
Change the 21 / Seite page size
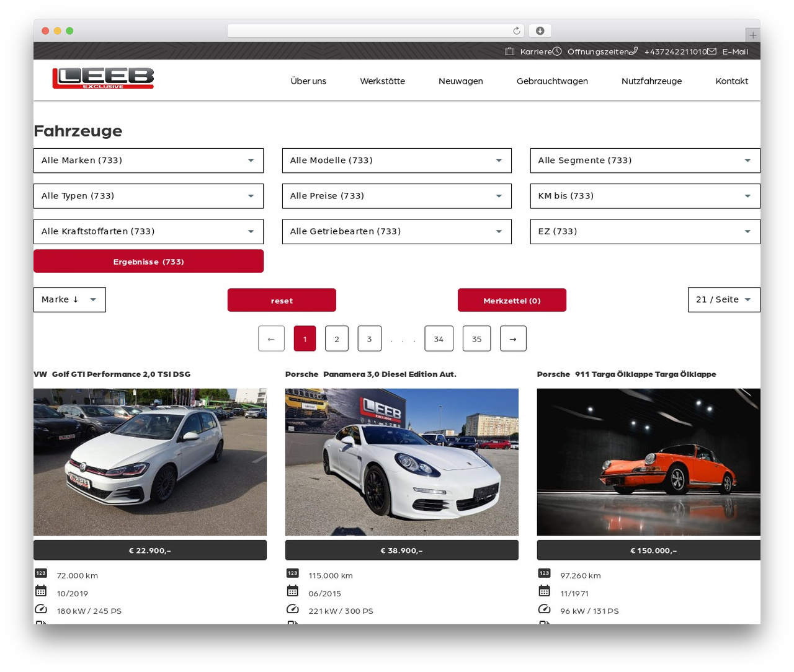pyautogui.click(x=724, y=299)
